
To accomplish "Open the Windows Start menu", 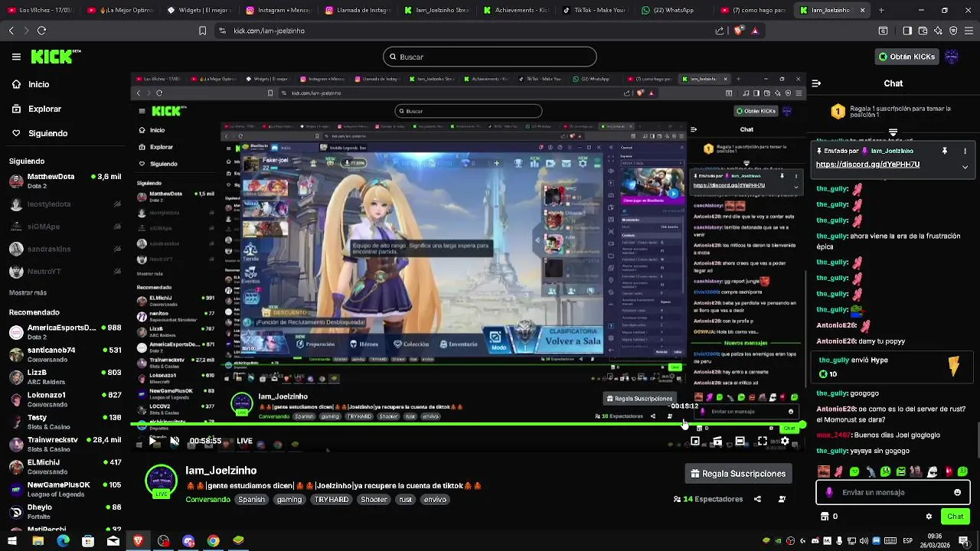I will (12, 541).
